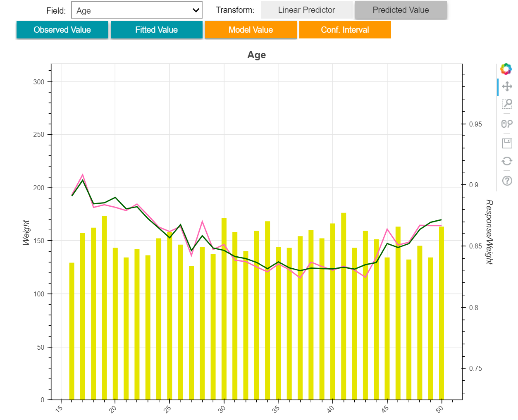Open the Help icon in toolbar
This screenshot has height=420, width=518.
coord(507,181)
